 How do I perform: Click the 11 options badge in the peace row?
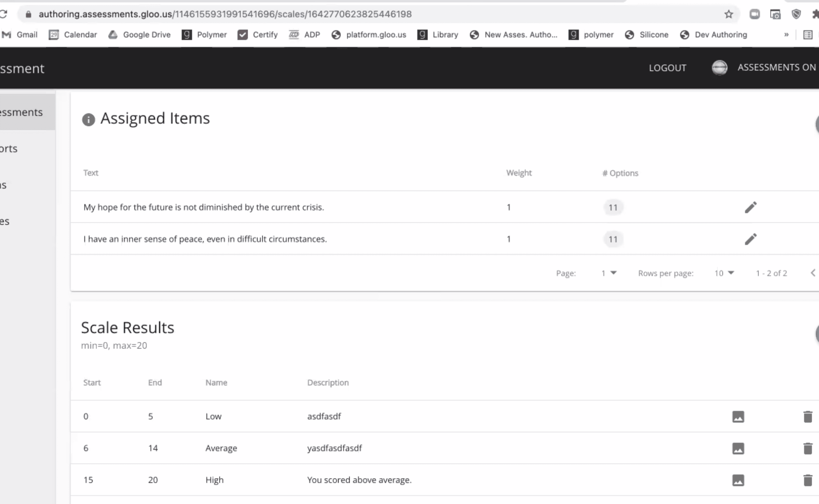(613, 239)
